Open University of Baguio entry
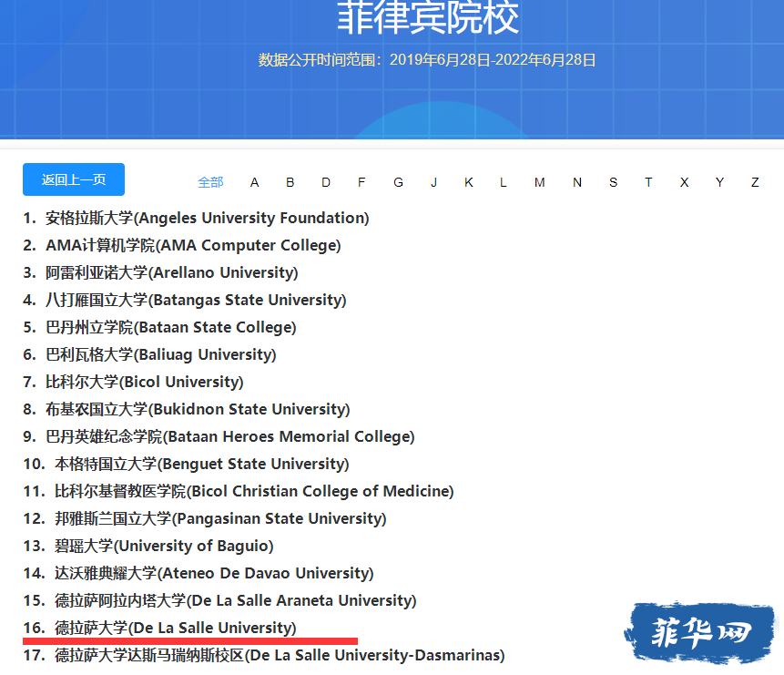Viewport: 784px width, 675px height. 164,546
